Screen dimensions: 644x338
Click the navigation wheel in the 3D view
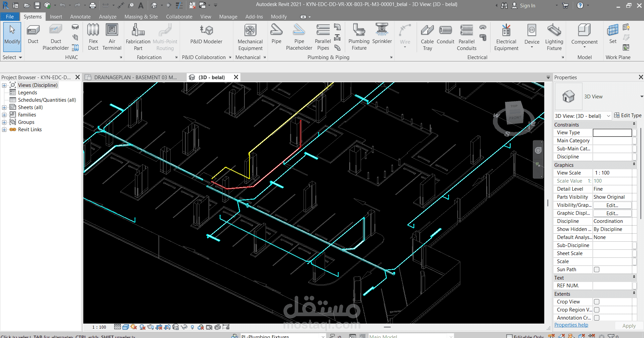pos(538,150)
